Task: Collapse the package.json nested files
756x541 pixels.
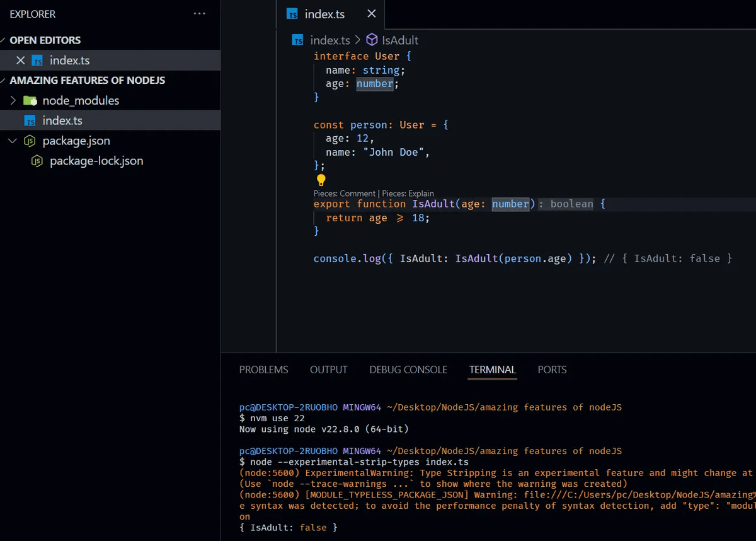Action: 13,141
